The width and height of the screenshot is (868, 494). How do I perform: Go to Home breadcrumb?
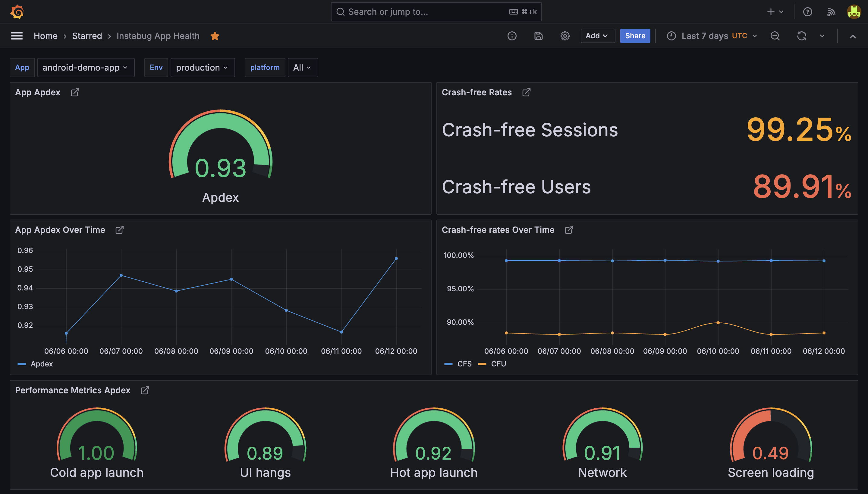click(x=46, y=36)
